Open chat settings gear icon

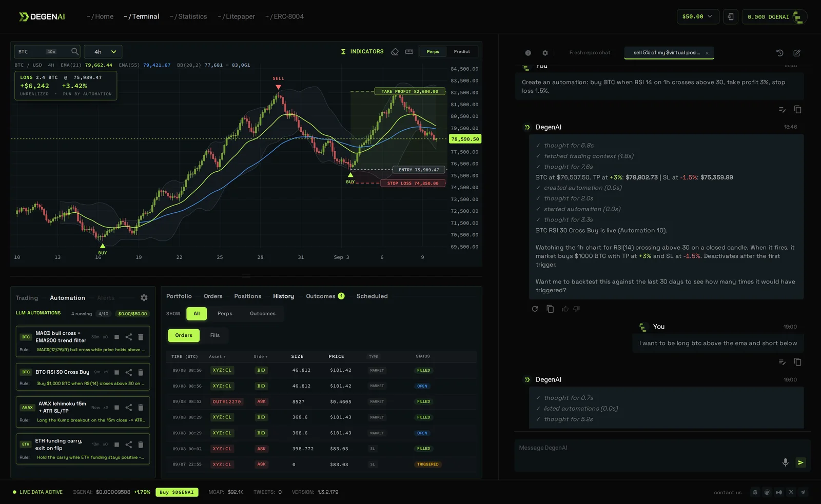545,53
